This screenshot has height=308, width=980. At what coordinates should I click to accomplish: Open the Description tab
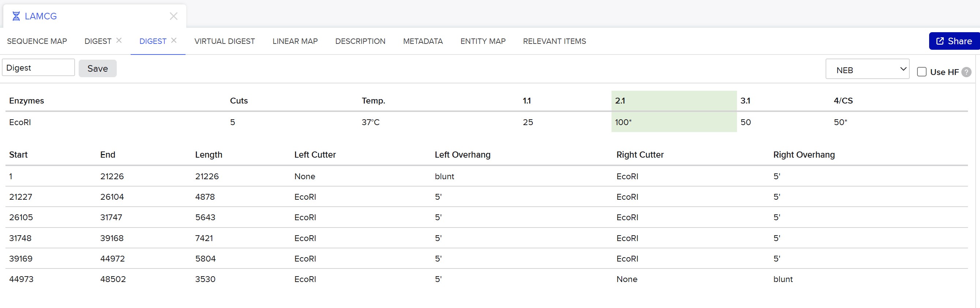[360, 41]
